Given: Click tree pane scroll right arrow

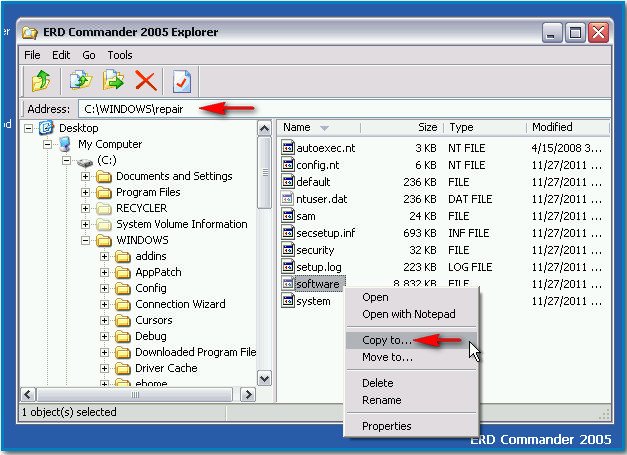Looking at the screenshot, I should tap(248, 395).
